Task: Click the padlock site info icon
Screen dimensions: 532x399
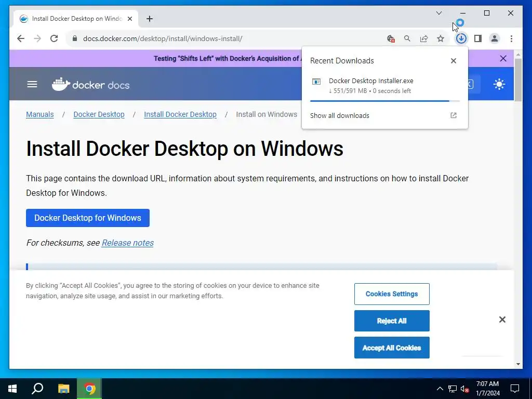Action: (x=75, y=38)
